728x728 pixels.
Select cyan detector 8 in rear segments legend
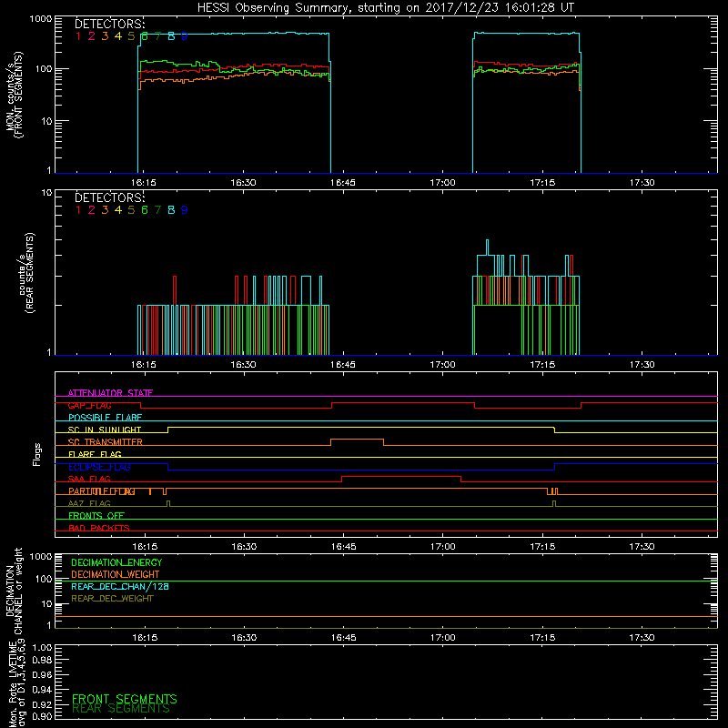point(171,210)
